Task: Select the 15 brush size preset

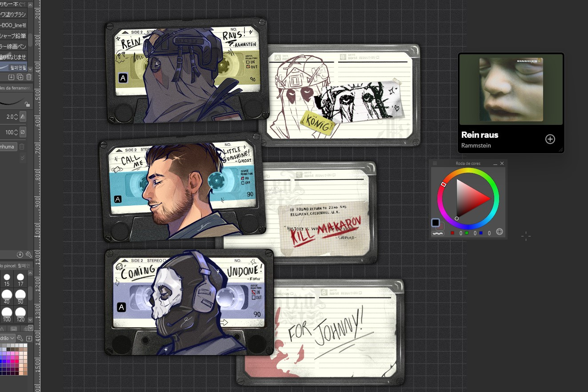Action: tap(7, 280)
